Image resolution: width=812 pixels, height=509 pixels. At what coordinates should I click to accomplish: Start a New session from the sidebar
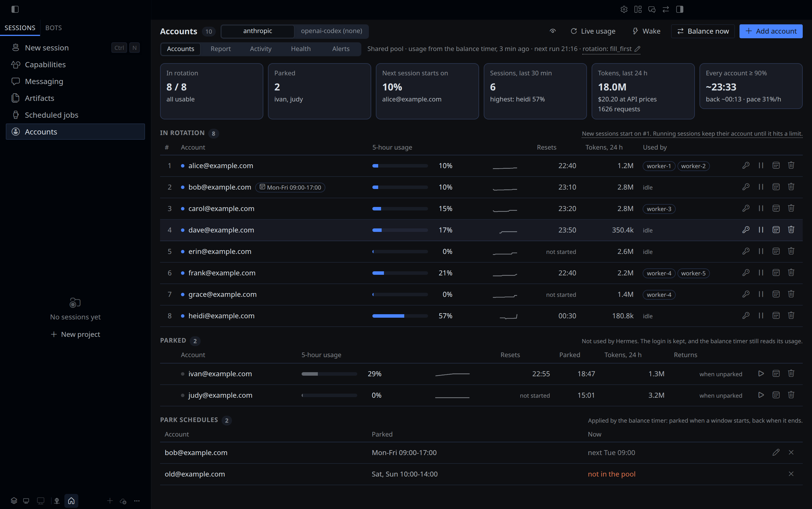tap(75, 48)
